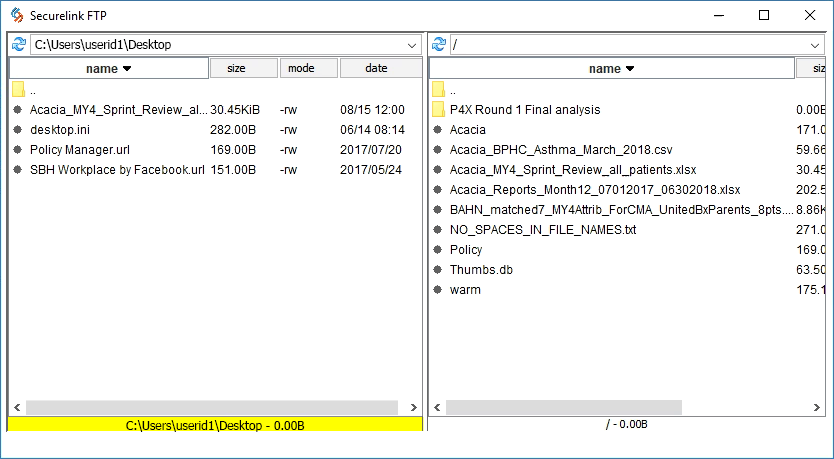
Task: Expand the remote path dropdown
Action: click(816, 45)
